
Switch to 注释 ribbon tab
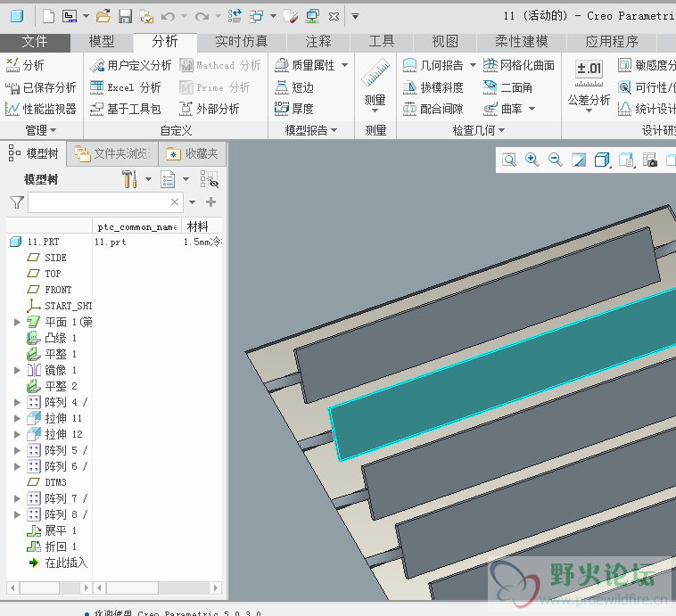[318, 42]
